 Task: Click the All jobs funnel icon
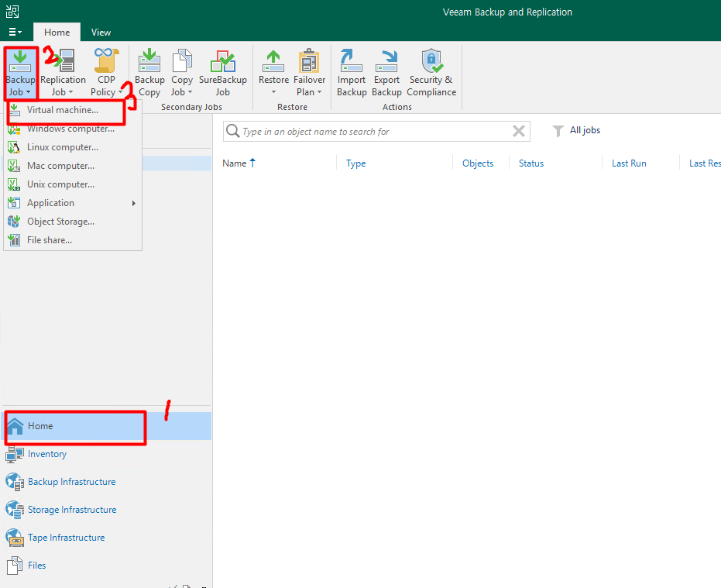[558, 131]
